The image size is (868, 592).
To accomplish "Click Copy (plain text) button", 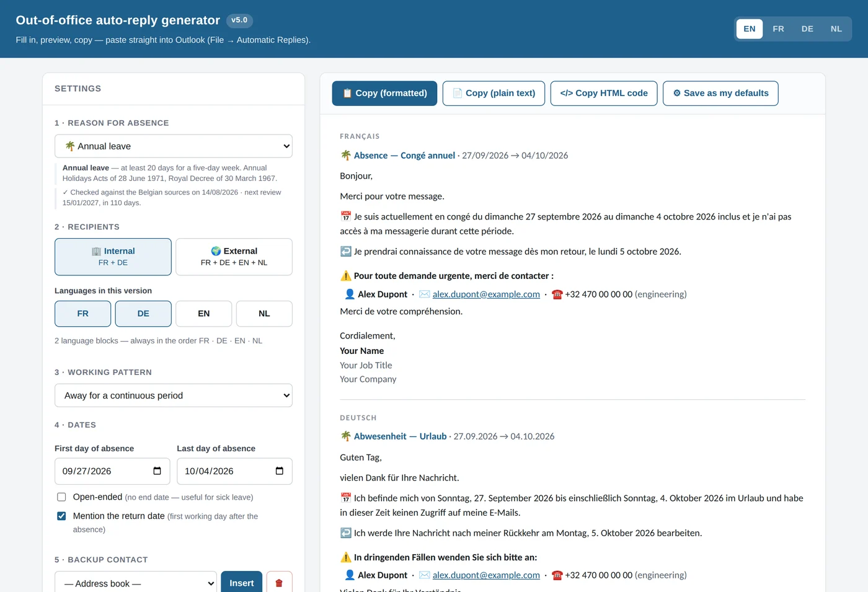I will tap(494, 93).
